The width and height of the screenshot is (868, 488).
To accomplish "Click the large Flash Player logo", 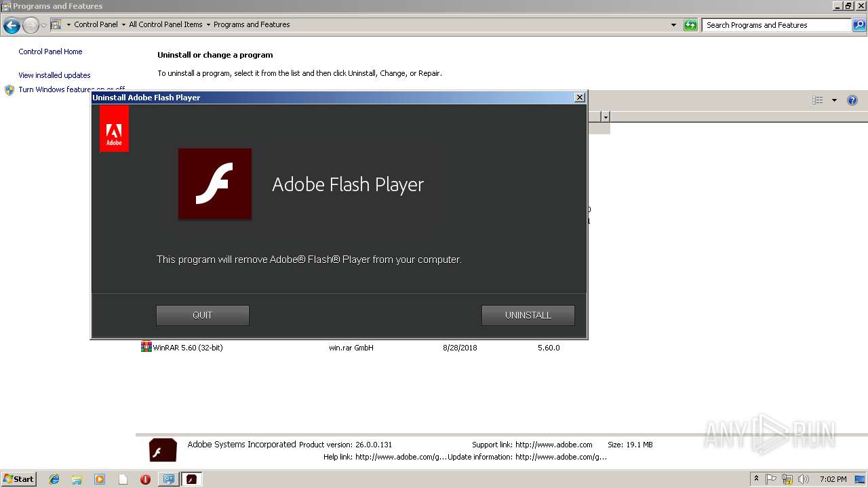I will [x=215, y=184].
